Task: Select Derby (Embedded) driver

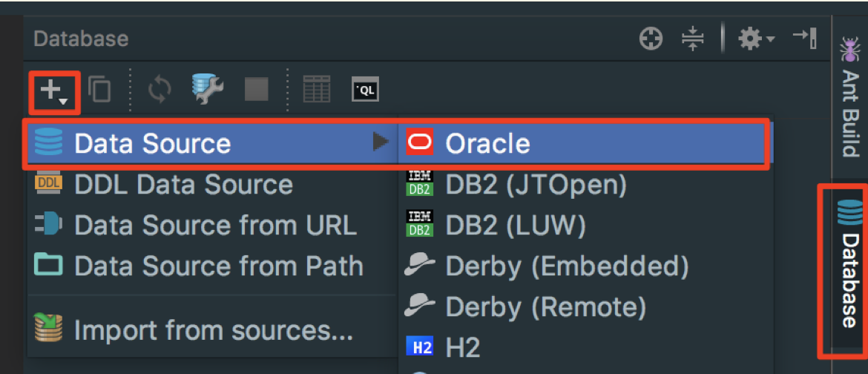Action: (x=585, y=266)
